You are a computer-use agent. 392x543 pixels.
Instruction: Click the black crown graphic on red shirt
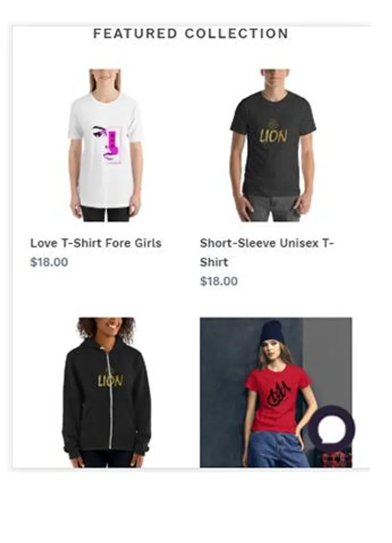pos(279,393)
